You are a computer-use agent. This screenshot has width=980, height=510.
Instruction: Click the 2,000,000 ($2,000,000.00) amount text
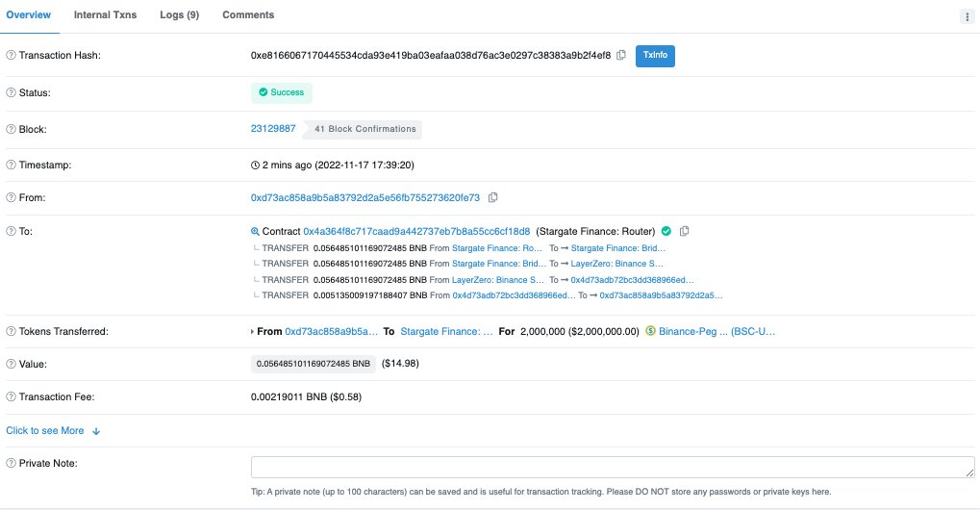(x=579, y=331)
